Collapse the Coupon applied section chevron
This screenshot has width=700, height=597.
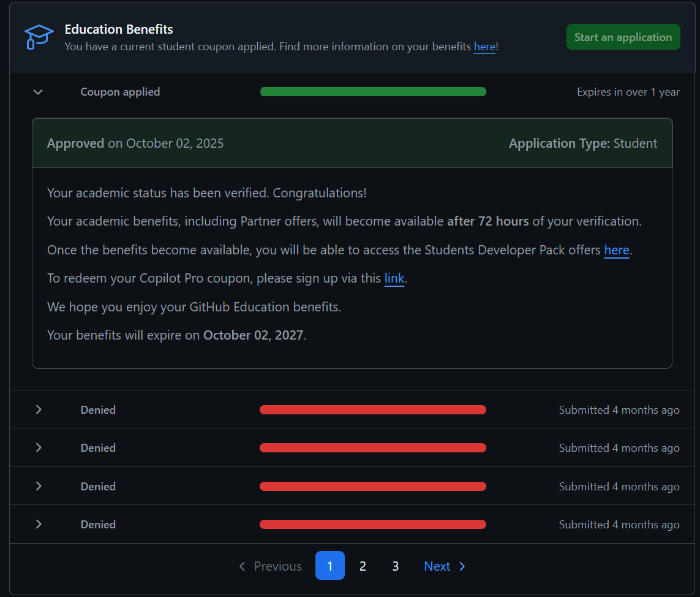point(38,92)
